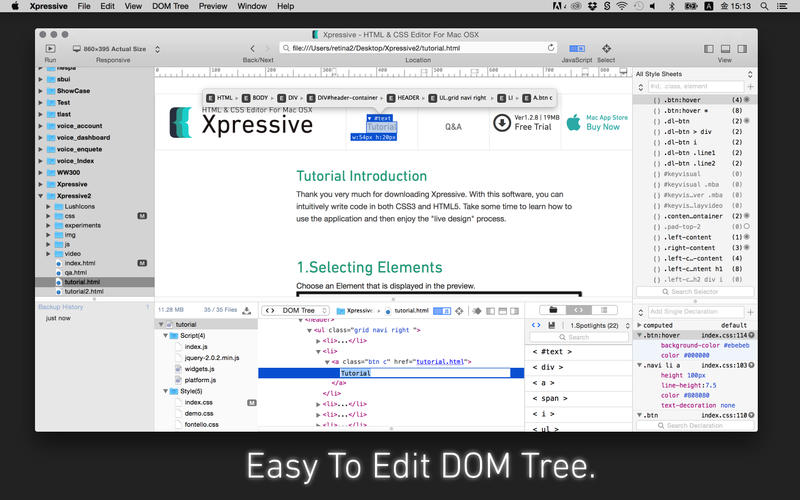Expand the ShowCase folder
The image size is (800, 500).
(x=40, y=91)
